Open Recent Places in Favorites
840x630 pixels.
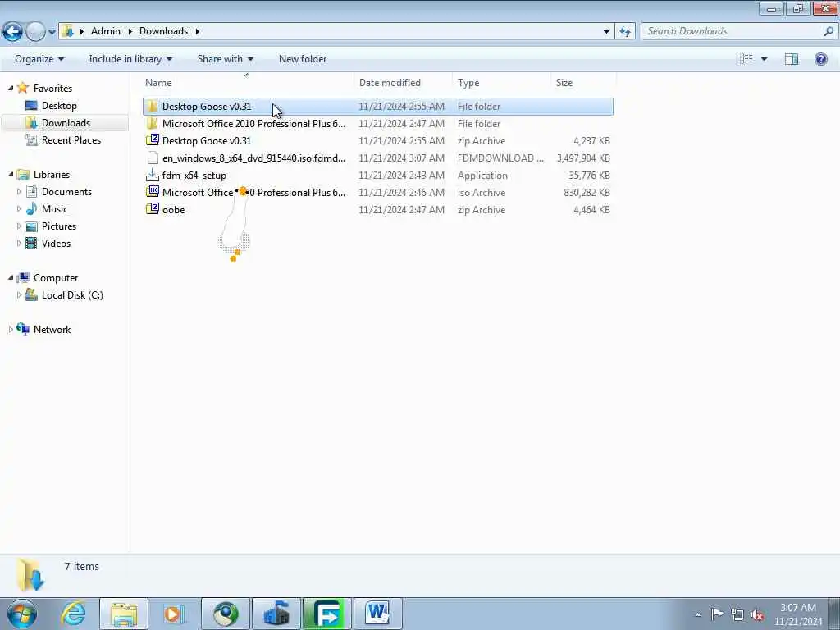(x=71, y=139)
